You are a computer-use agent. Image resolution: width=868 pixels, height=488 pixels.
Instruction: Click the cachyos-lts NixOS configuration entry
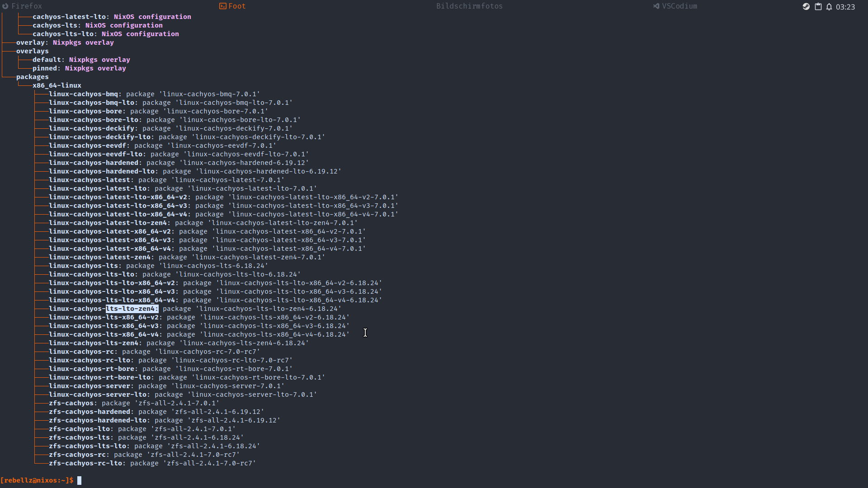click(x=97, y=25)
